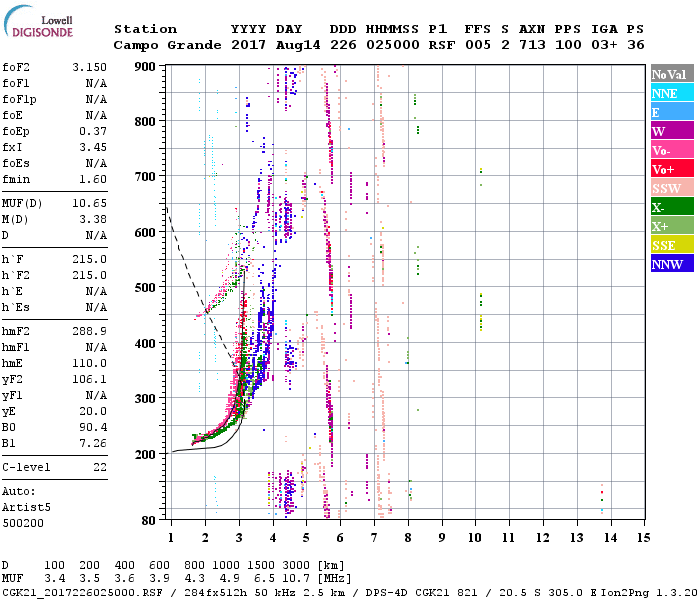Click the footer version Ion2Png 1.3.20

(x=650, y=592)
